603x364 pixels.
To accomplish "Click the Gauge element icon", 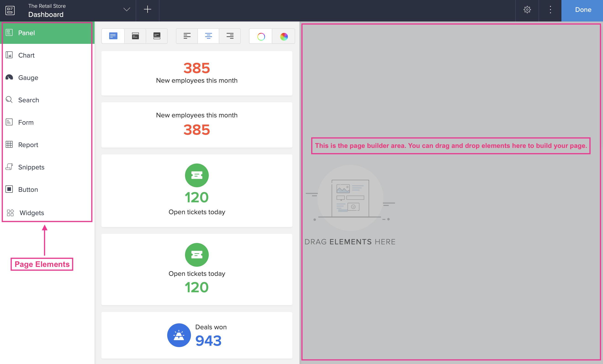I will coord(9,78).
